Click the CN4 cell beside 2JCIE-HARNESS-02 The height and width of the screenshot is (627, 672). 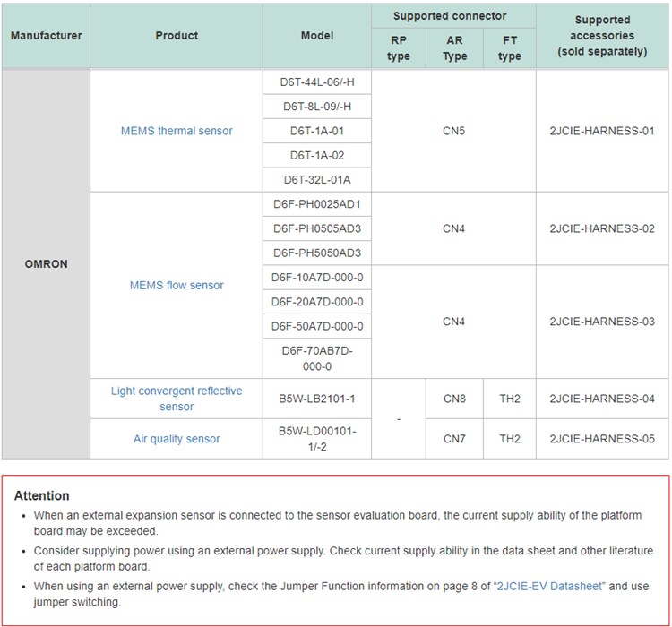tap(454, 228)
